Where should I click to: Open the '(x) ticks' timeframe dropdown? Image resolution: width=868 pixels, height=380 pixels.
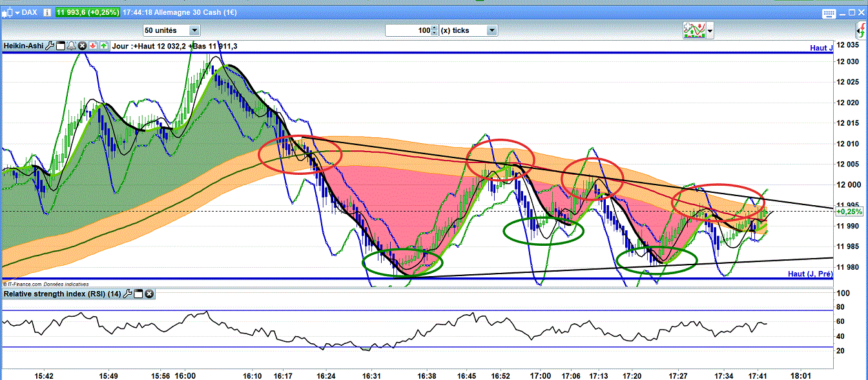[x=491, y=30]
